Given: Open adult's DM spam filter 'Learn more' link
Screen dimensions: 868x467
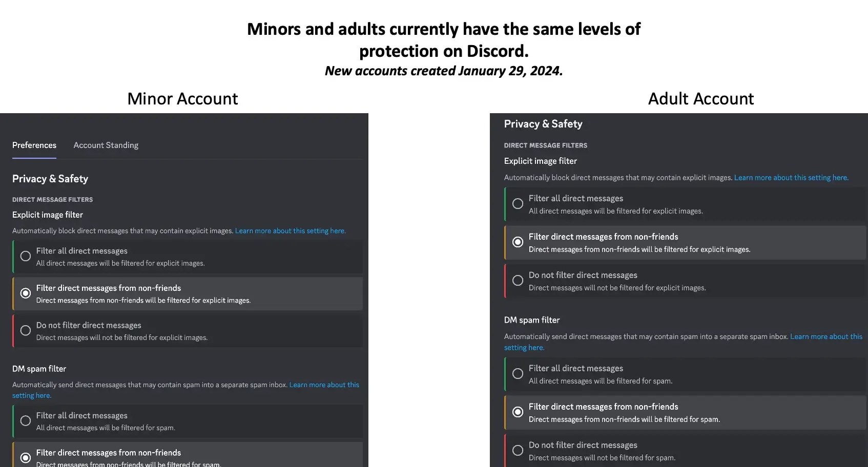Looking at the screenshot, I should (826, 337).
